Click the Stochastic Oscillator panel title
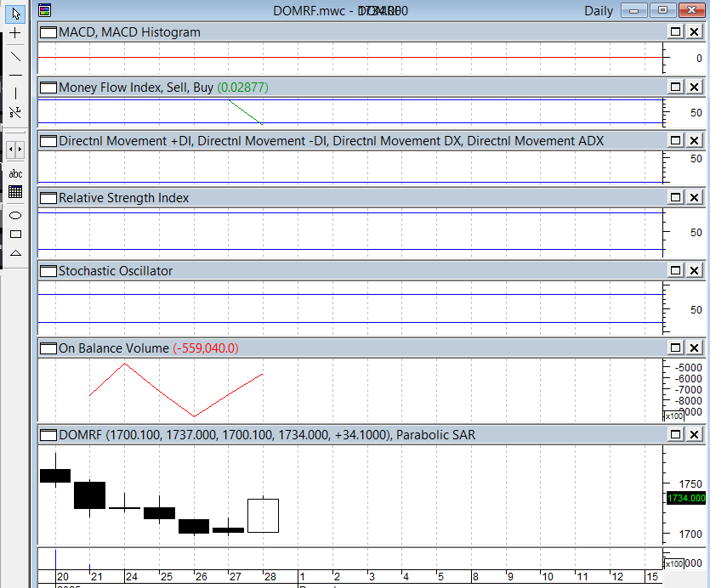710x588 pixels. point(116,271)
